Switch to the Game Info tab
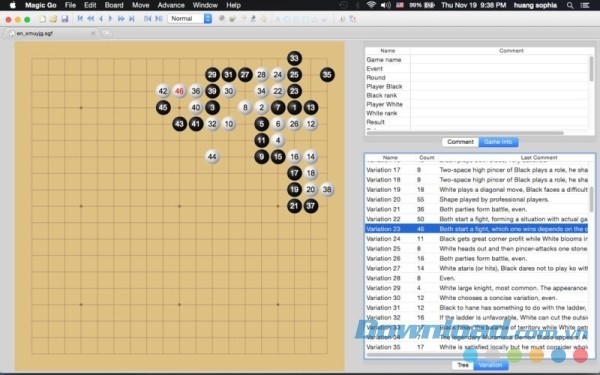 498,142
